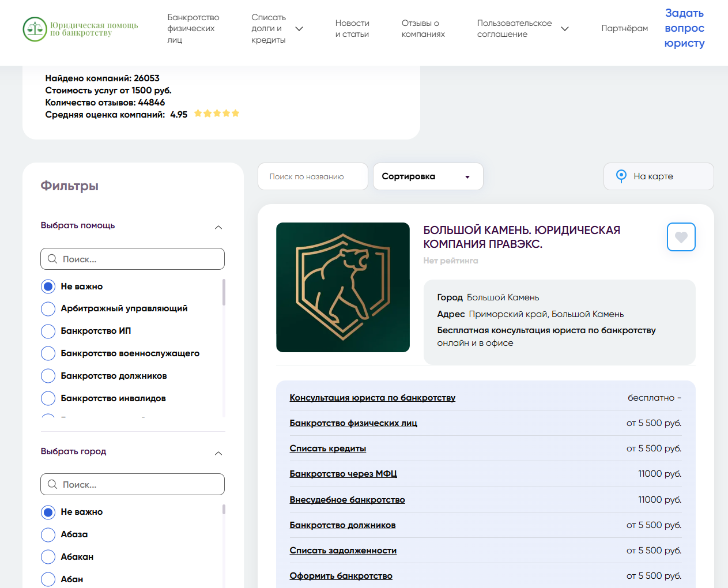Select 'Банкротство инвалидов' radio option

coord(48,398)
